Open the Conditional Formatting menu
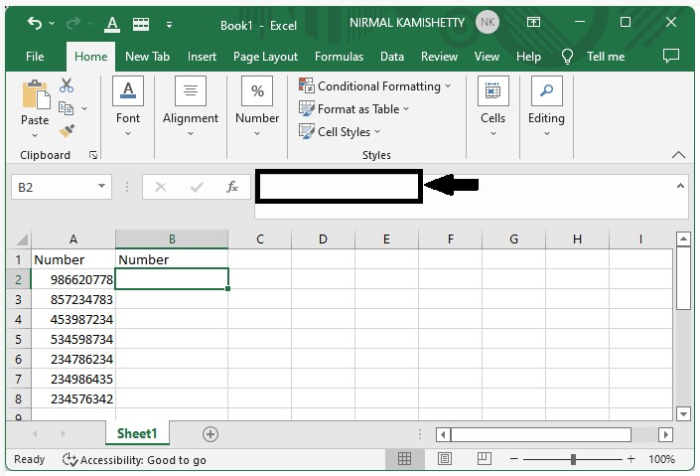This screenshot has width=700, height=476. point(375,86)
